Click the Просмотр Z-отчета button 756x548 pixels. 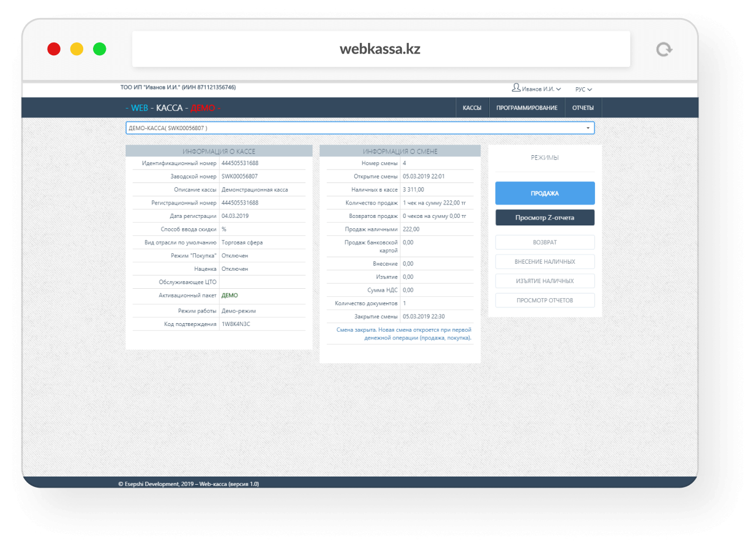coord(545,217)
